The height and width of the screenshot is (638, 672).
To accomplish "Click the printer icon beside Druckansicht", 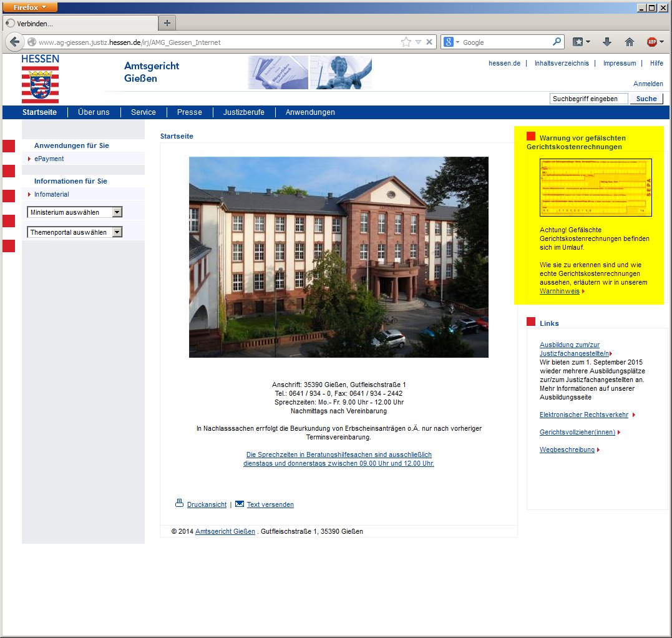I will point(179,503).
